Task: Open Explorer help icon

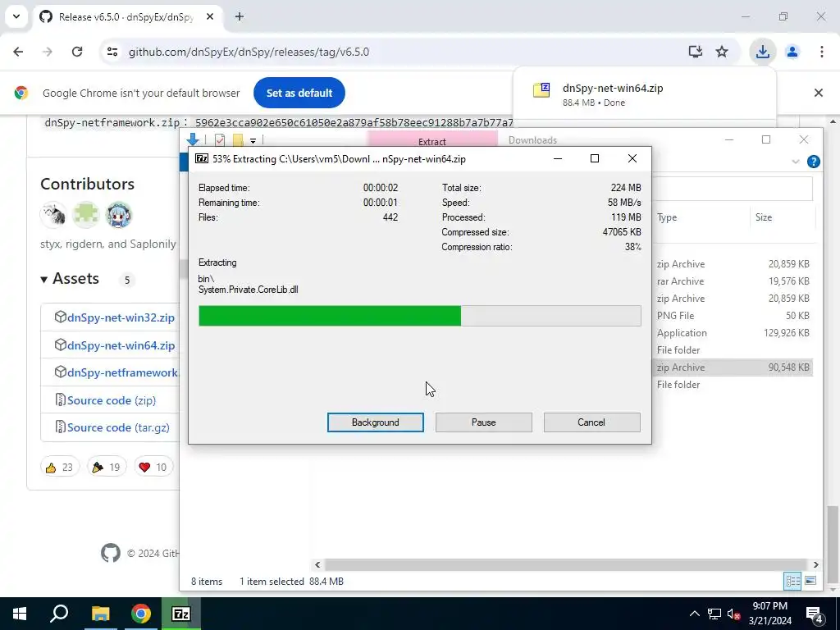Action: [x=813, y=162]
